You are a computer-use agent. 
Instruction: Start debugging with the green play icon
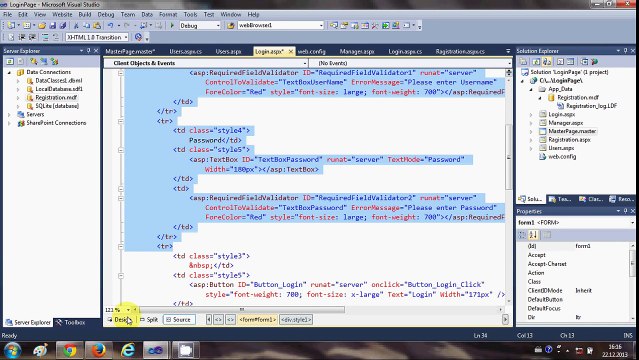coord(172,25)
